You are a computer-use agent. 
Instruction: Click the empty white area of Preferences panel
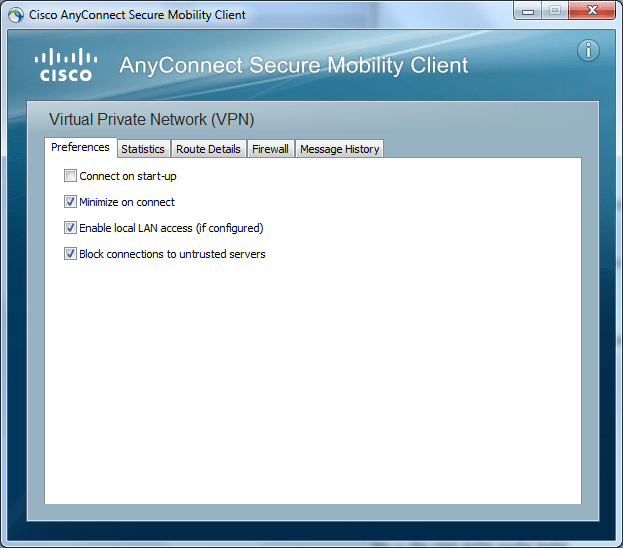pos(312,380)
